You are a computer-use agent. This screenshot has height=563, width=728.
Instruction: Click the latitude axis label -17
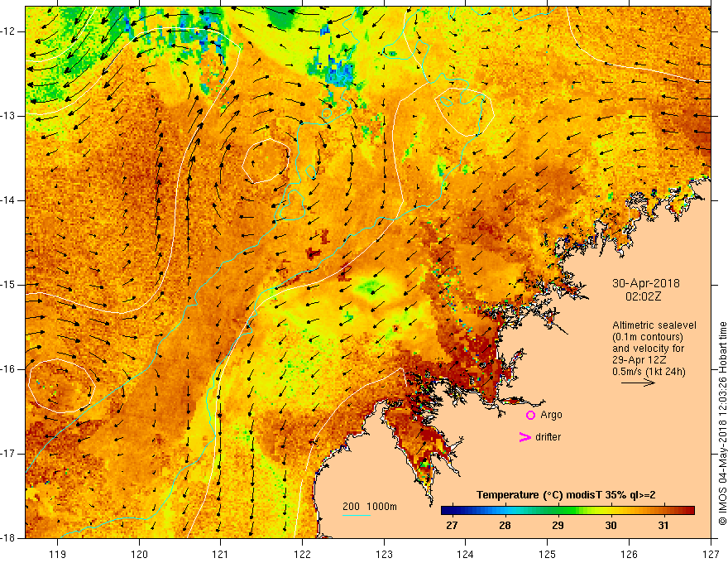(x=8, y=454)
